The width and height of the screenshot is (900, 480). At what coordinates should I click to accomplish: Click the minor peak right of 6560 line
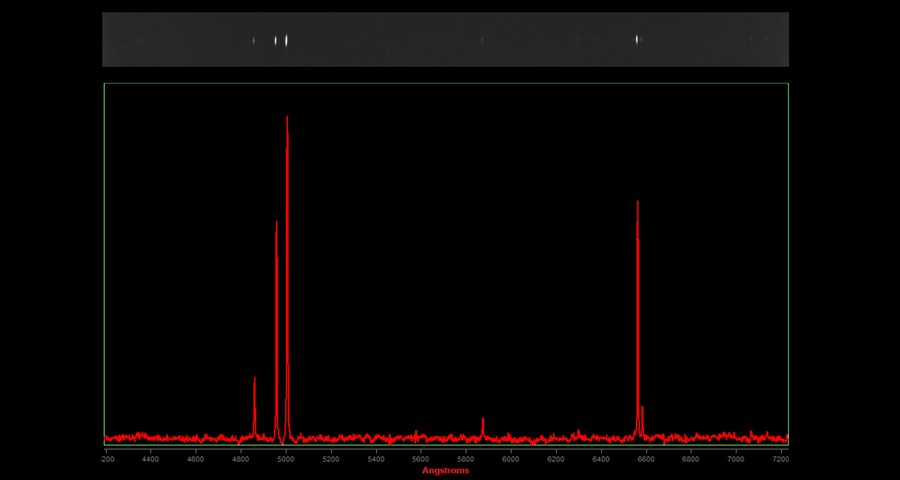pos(642,410)
